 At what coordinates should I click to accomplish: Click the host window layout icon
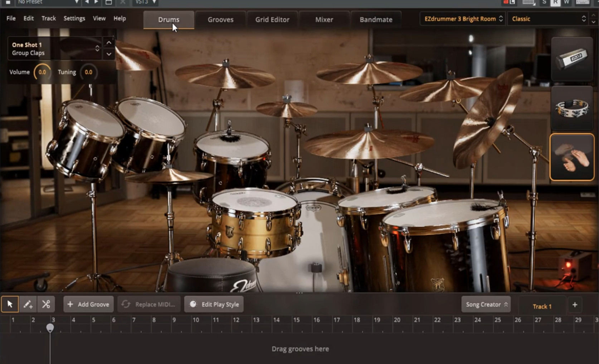click(x=109, y=2)
